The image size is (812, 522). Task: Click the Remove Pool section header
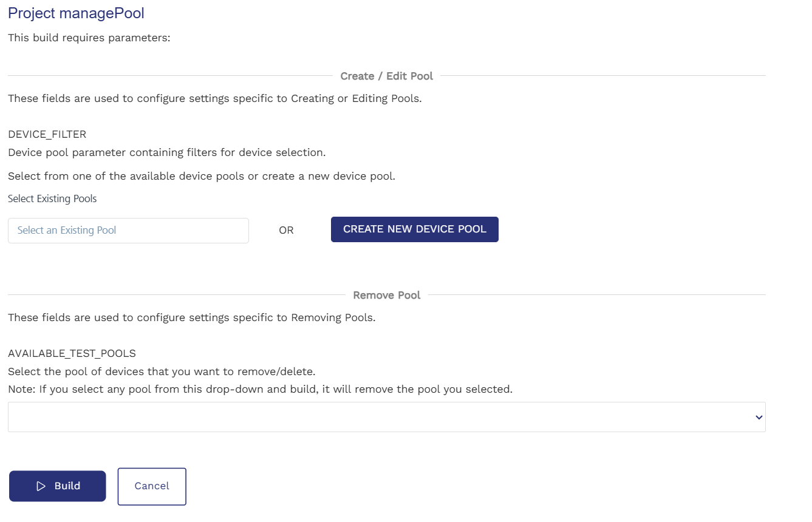pos(387,295)
